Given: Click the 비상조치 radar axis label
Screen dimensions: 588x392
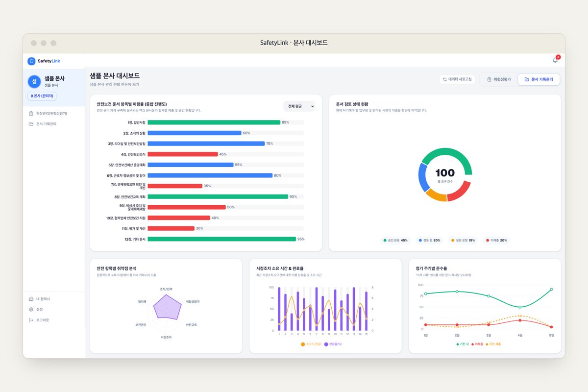Looking at the screenshot, I should pyautogui.click(x=166, y=337).
